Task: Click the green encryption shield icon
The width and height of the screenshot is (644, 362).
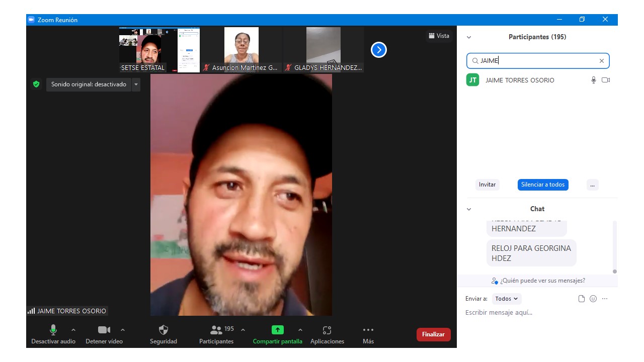Action: 36,84
